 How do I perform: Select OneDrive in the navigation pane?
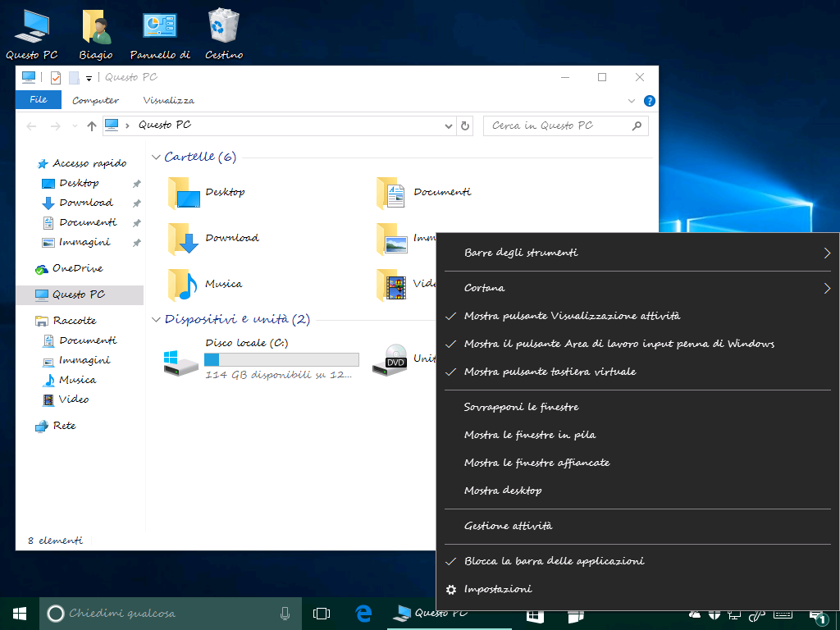pyautogui.click(x=69, y=268)
